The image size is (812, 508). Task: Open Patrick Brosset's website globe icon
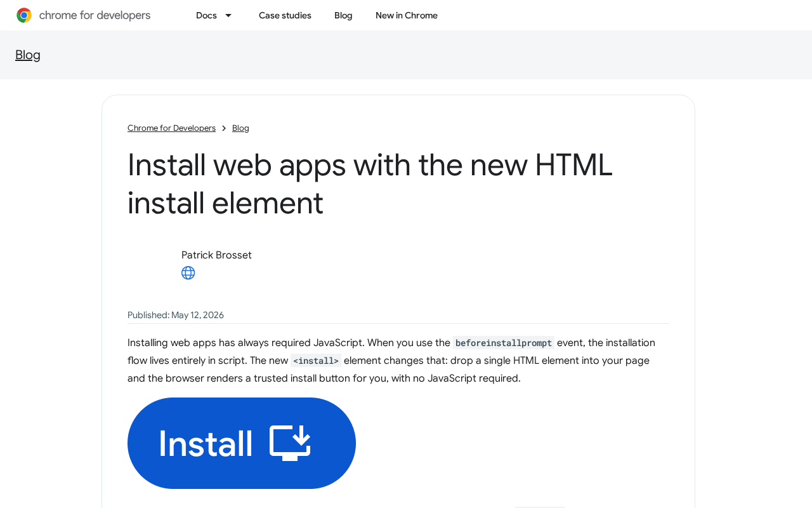pyautogui.click(x=188, y=273)
